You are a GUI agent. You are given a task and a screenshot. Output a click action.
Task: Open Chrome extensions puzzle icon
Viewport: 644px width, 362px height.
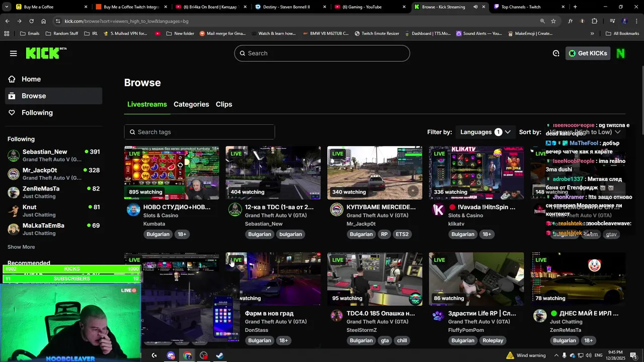coord(594,21)
